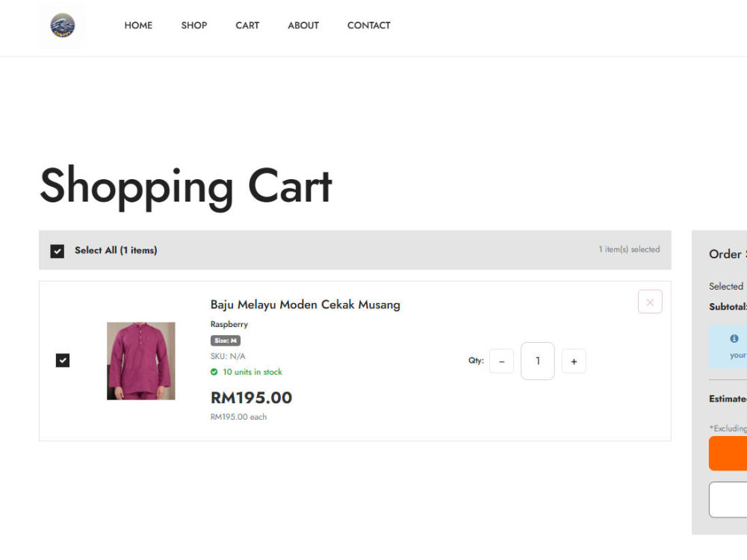Click the green in-stock check icon

214,372
